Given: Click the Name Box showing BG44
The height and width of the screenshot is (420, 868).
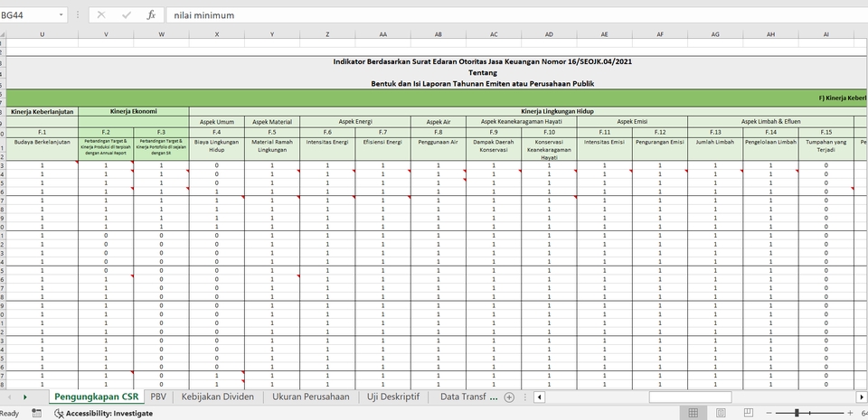Looking at the screenshot, I should click(x=29, y=15).
